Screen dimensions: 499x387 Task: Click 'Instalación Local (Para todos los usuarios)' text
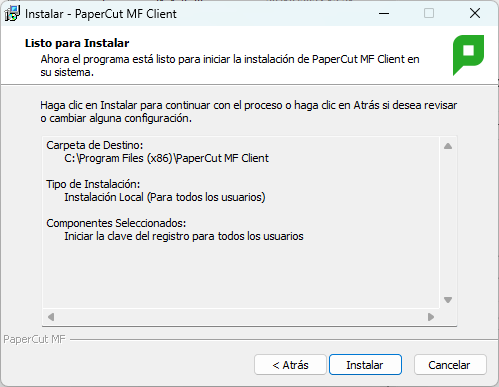(165, 197)
